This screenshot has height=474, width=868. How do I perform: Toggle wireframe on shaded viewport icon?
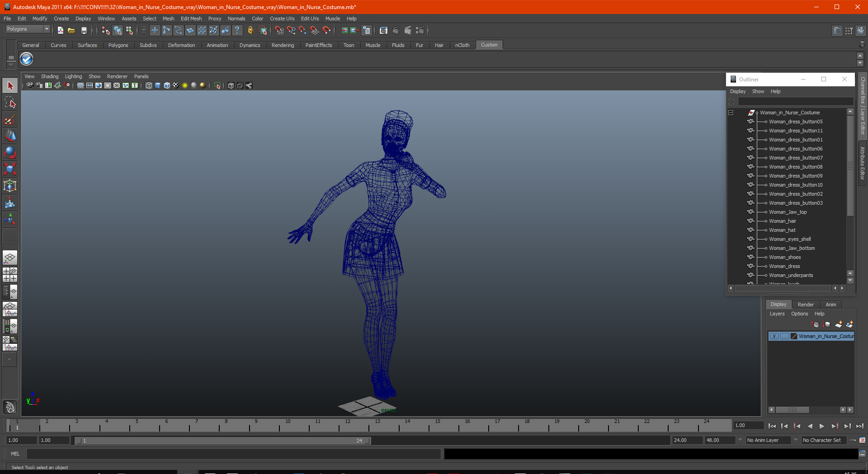tap(167, 85)
